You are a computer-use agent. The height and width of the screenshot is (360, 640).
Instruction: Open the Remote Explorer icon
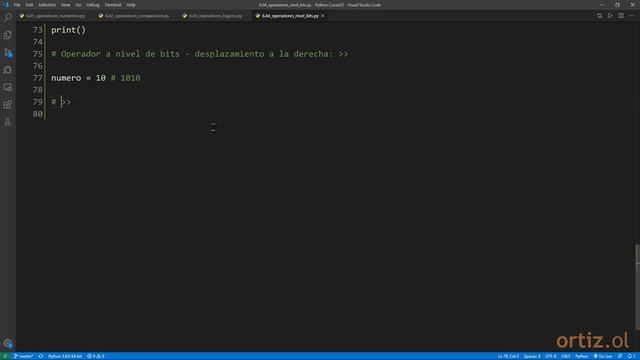pos(8,87)
